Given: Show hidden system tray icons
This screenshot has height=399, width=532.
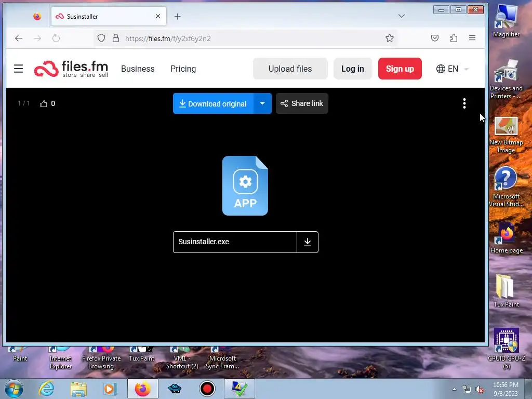Looking at the screenshot, I should [454, 389].
